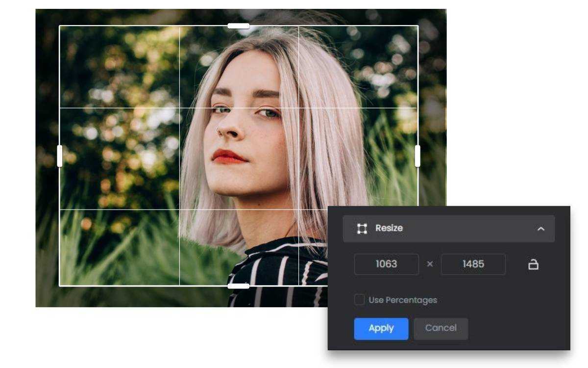Click the top crop handle
Image resolution: width=588 pixels, height=368 pixels.
(x=239, y=26)
